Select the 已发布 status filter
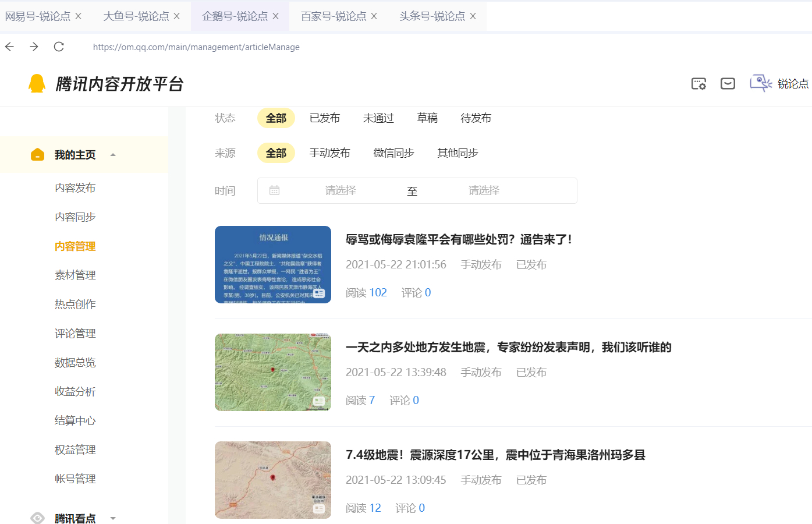 325,118
